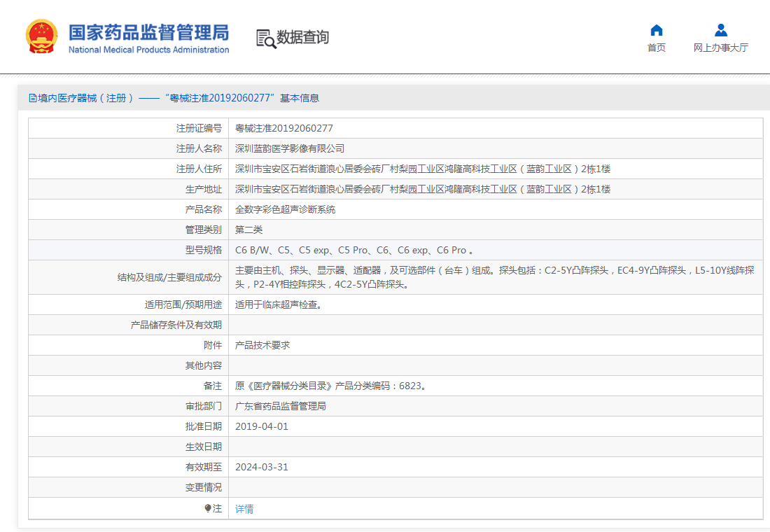Click the 批准日期 label
The image size is (770, 532).
pos(203,426)
